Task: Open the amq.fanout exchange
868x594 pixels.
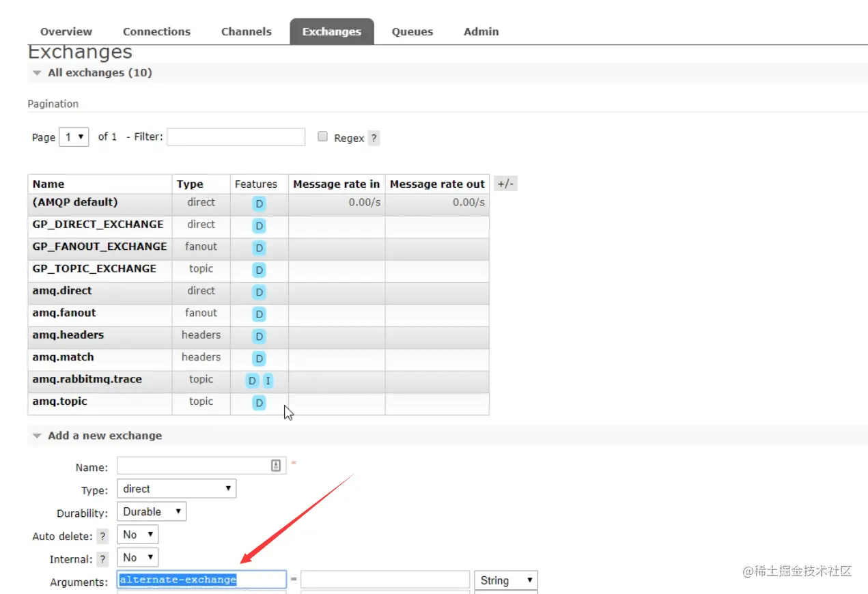Action: pyautogui.click(x=64, y=313)
